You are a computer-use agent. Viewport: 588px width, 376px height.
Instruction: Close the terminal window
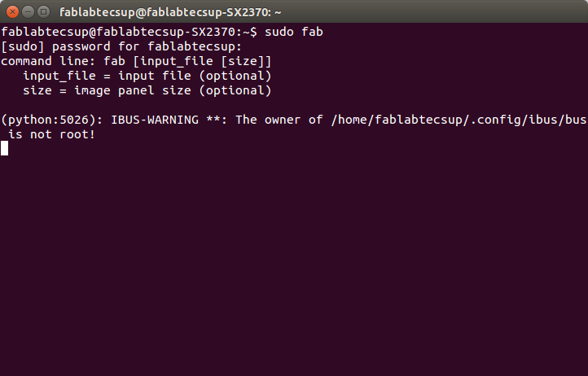pyautogui.click(x=12, y=12)
